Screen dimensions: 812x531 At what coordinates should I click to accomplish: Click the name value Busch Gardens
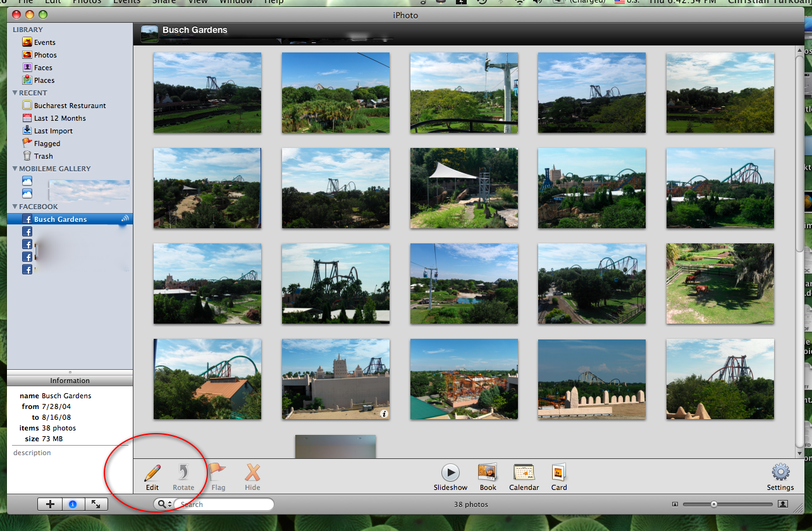coord(66,396)
